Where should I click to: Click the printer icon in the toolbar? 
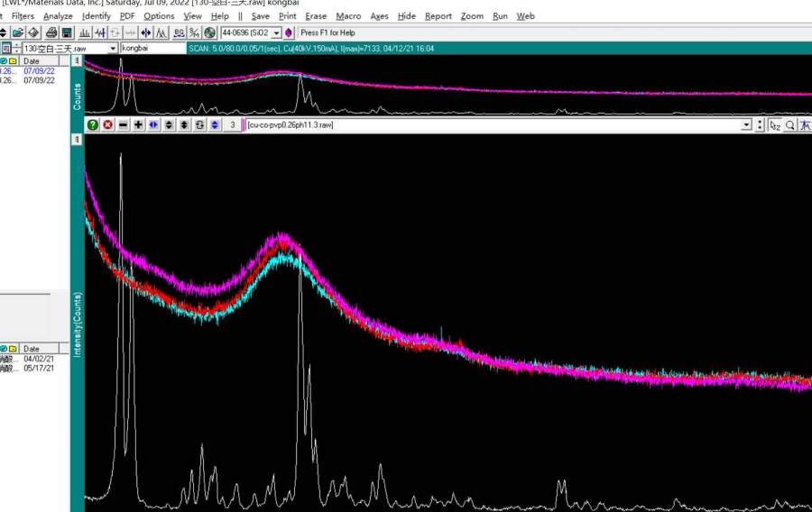coord(52,32)
